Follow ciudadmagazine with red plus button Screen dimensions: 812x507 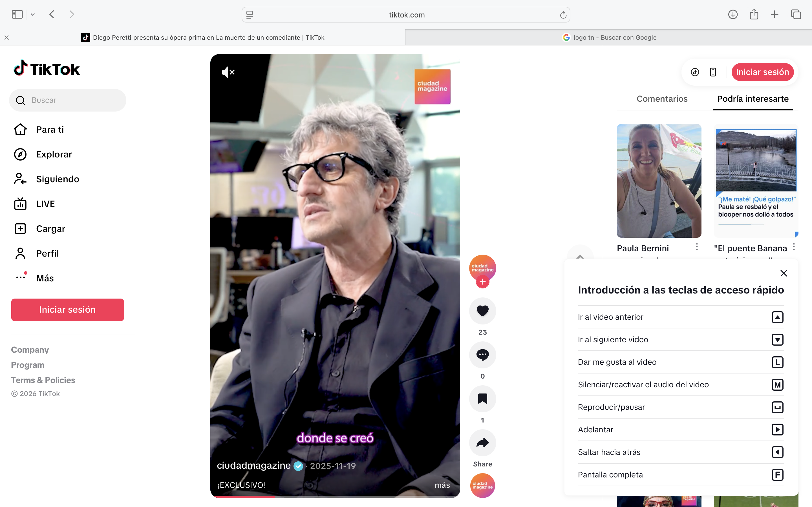coord(482,282)
